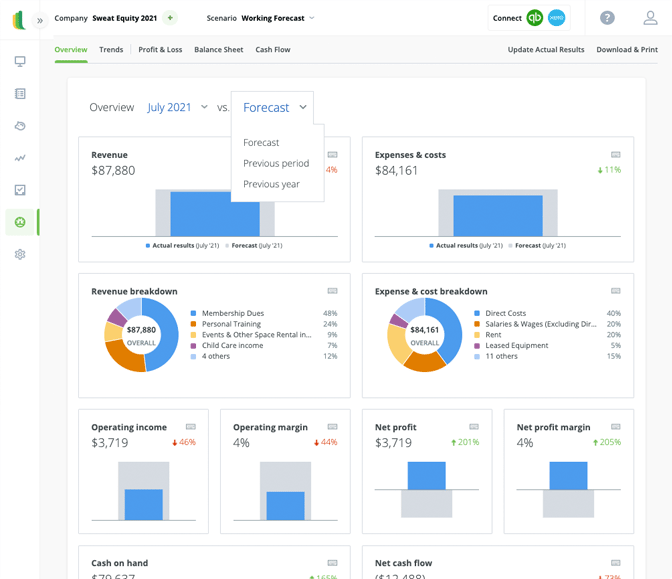Click Update Actual Results link
This screenshot has width=672, height=579.
(546, 50)
